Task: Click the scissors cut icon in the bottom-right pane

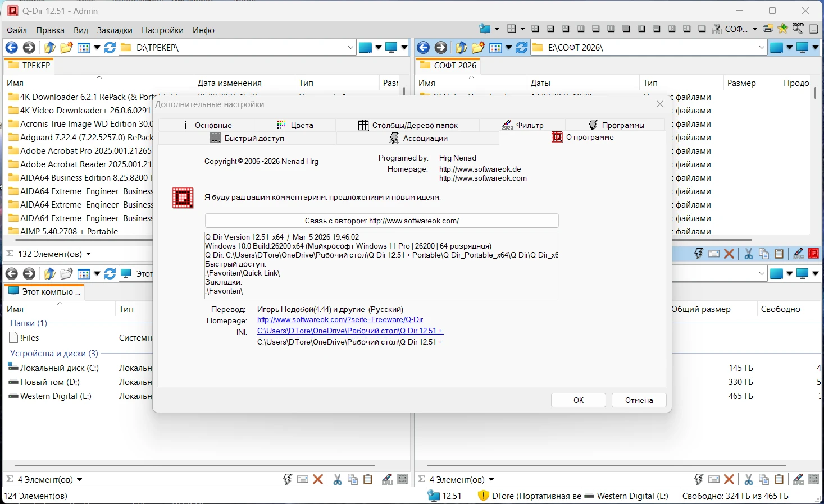Action: click(749, 479)
